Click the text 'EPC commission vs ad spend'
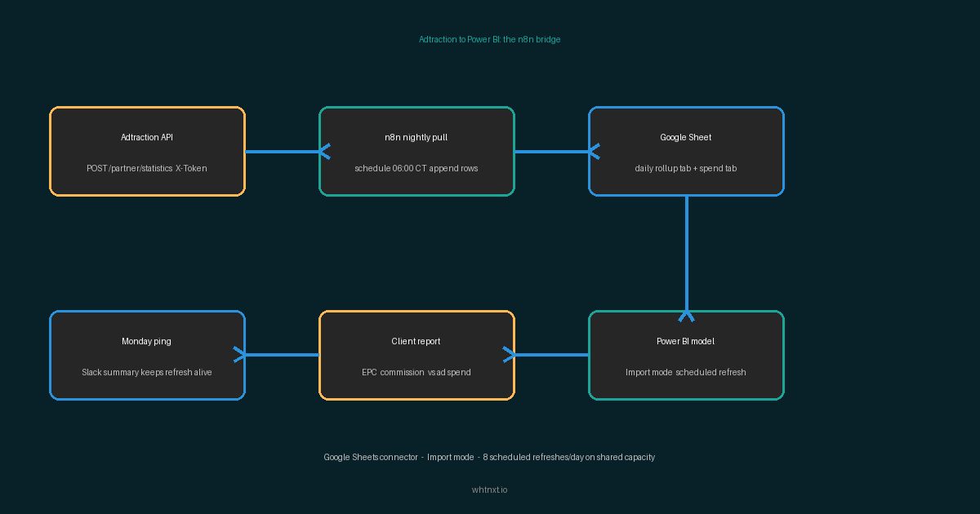 click(x=416, y=372)
